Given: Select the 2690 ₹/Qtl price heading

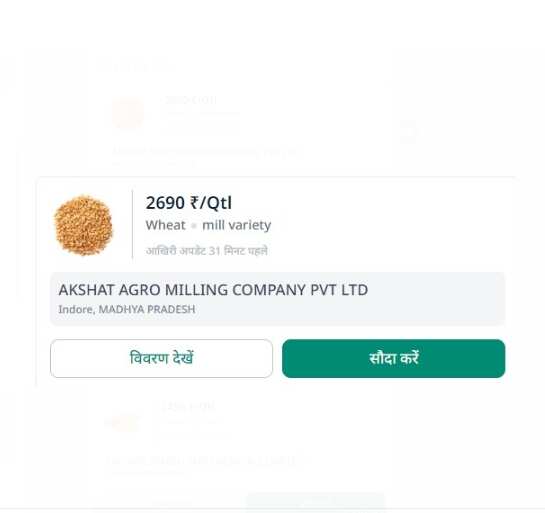Looking at the screenshot, I should pyautogui.click(x=189, y=203).
